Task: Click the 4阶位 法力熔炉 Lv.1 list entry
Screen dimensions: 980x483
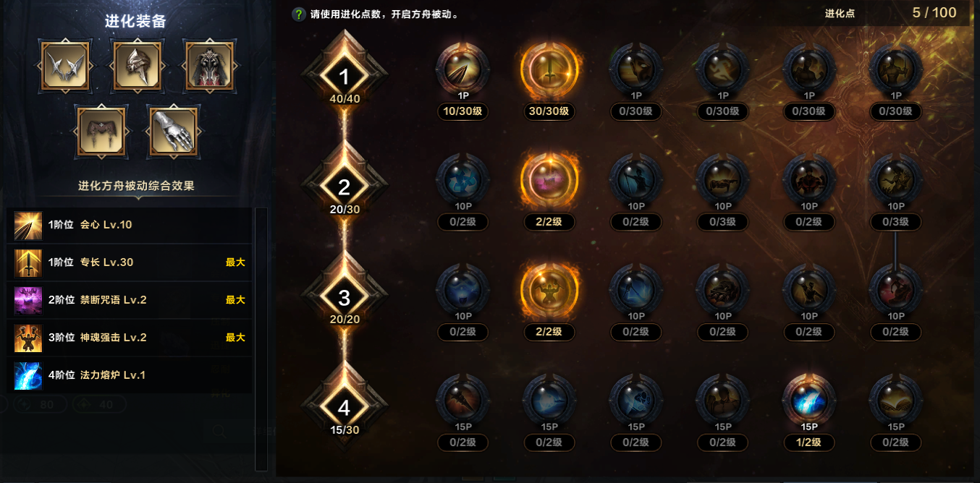Action: [x=130, y=375]
